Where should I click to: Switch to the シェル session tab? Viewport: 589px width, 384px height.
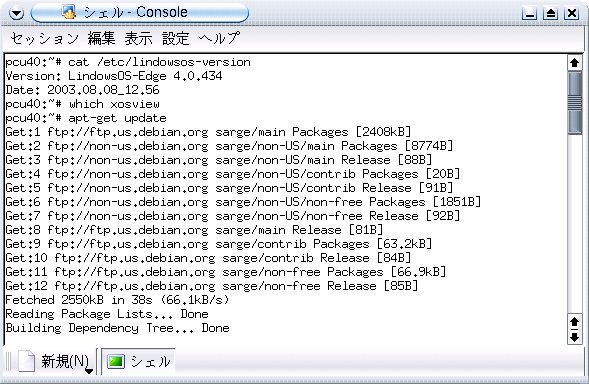(138, 361)
